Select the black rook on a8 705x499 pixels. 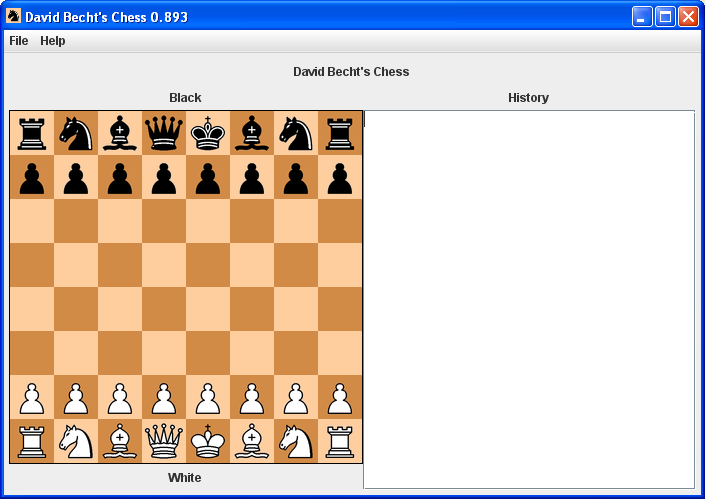click(x=32, y=134)
